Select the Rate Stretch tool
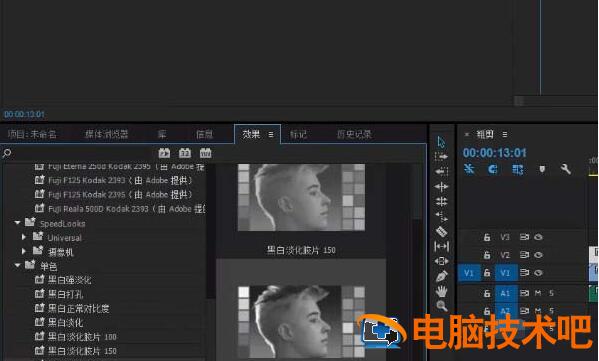Image resolution: width=599 pixels, height=361 pixels. point(441,217)
